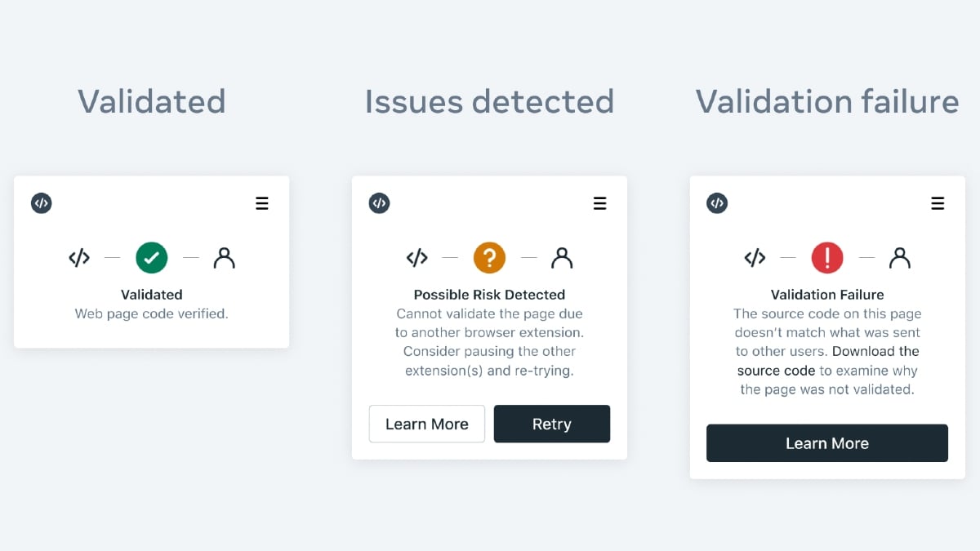Click user icon beside orange question mark
This screenshot has width=980, height=551.
[x=562, y=258]
